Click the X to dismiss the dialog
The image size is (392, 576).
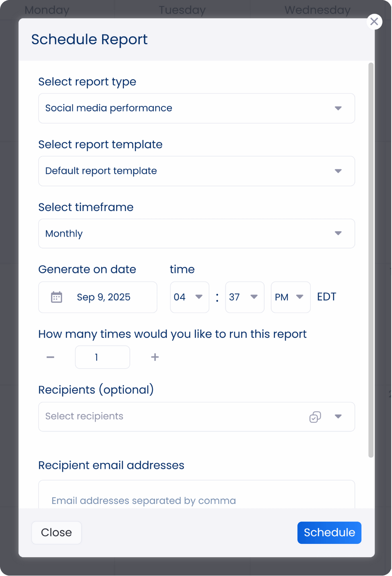tap(374, 21)
